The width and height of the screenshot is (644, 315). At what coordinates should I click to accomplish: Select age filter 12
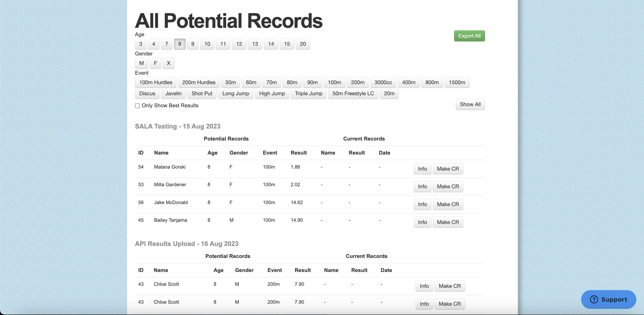pyautogui.click(x=239, y=44)
